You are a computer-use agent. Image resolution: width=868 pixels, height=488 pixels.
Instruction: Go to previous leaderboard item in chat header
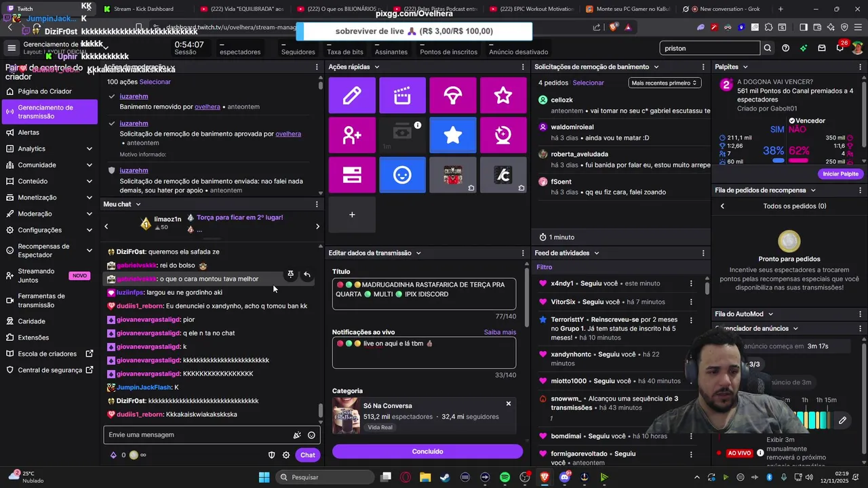pos(106,226)
